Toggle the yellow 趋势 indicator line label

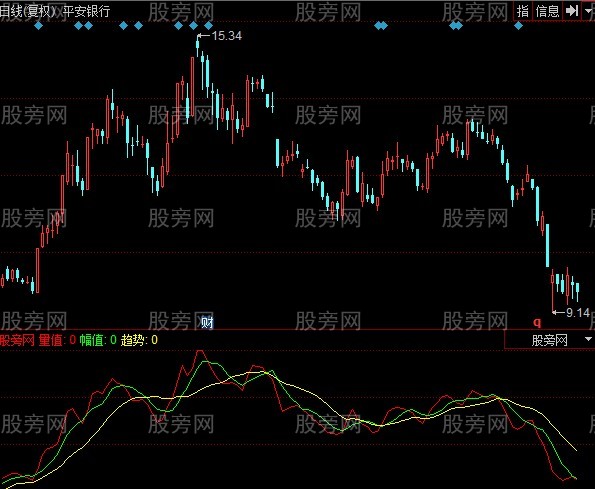coord(139,340)
